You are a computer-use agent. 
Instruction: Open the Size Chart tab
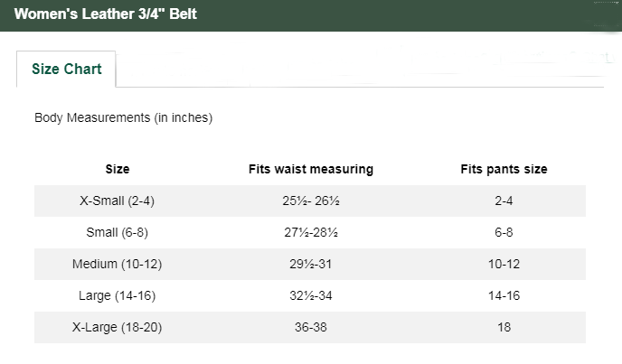66,70
